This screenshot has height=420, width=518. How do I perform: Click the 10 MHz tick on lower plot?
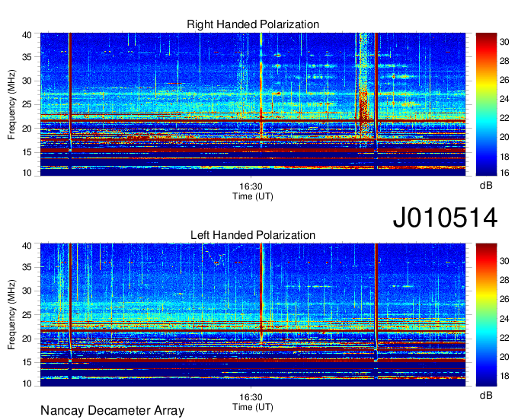click(27, 383)
